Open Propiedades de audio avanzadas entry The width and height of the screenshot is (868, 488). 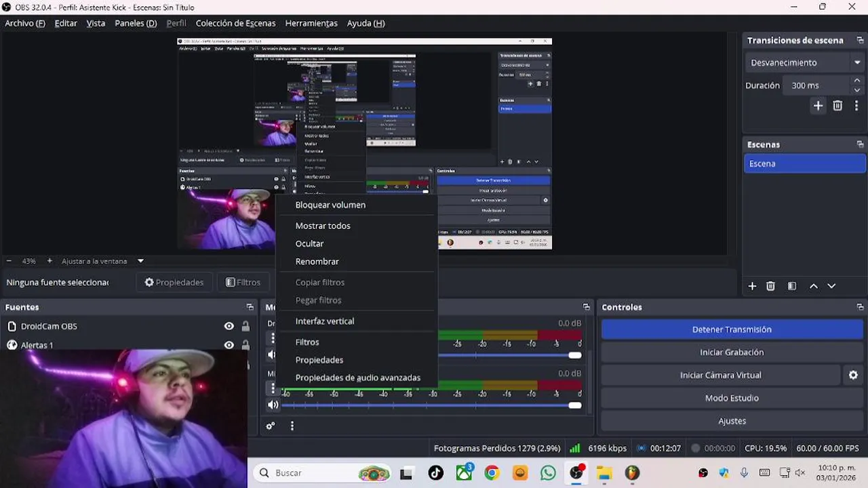(357, 378)
